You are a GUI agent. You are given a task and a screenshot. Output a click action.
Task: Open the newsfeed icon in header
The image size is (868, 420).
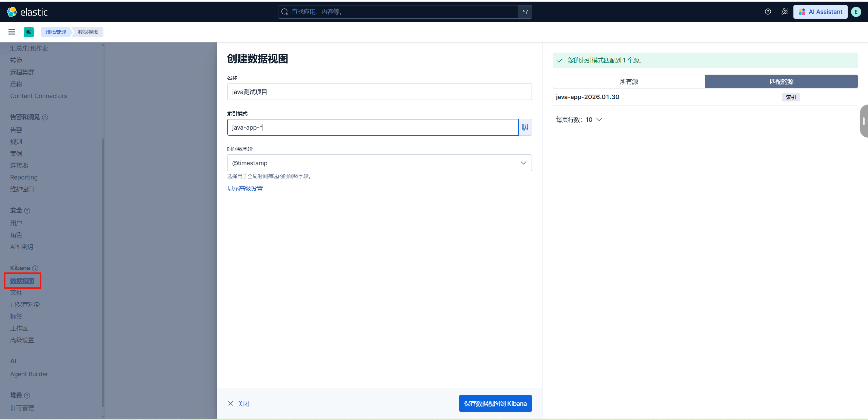click(x=785, y=12)
